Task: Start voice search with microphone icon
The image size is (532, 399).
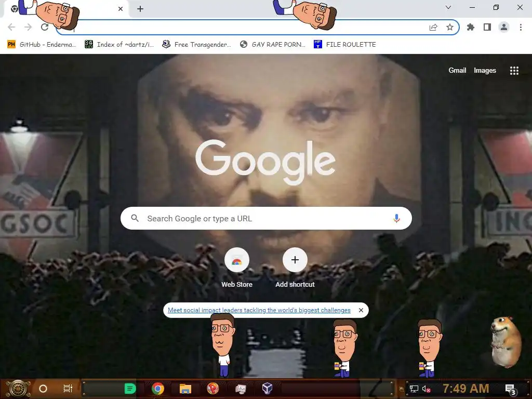Action: [396, 218]
